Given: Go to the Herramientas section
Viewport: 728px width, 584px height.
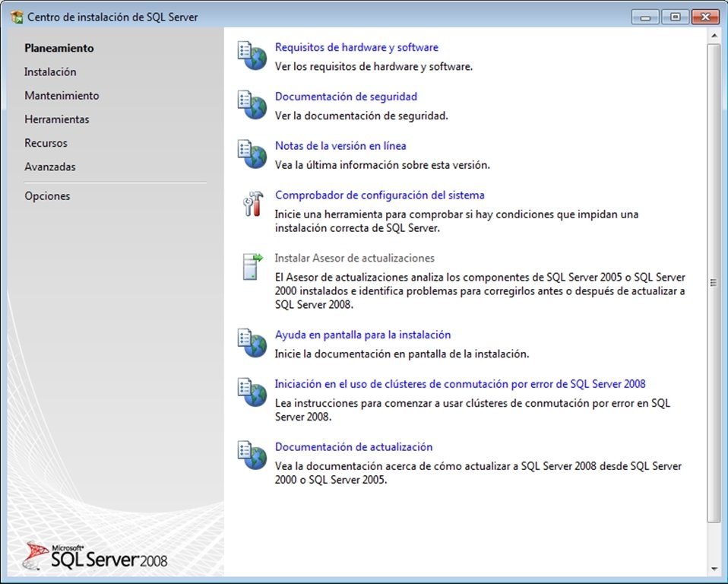Looking at the screenshot, I should click(57, 119).
